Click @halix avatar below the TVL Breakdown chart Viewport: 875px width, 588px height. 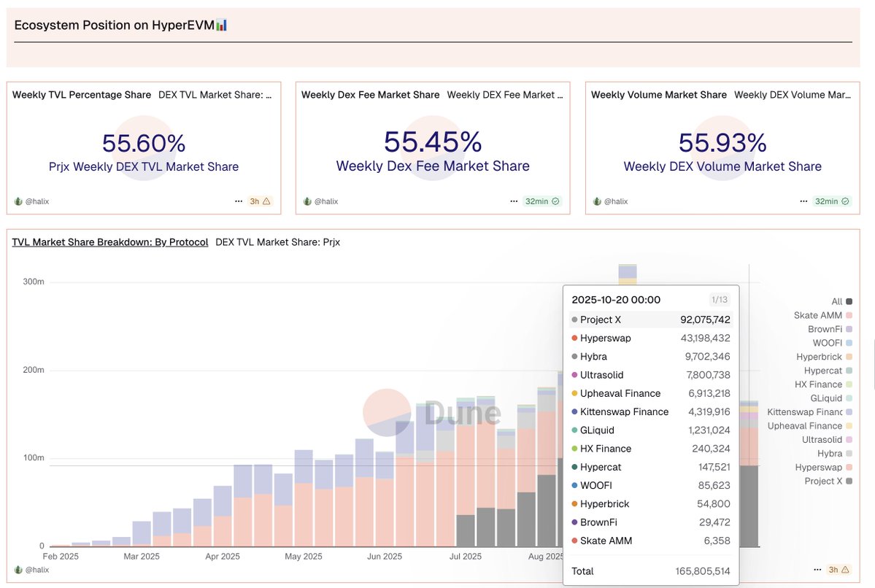click(18, 570)
